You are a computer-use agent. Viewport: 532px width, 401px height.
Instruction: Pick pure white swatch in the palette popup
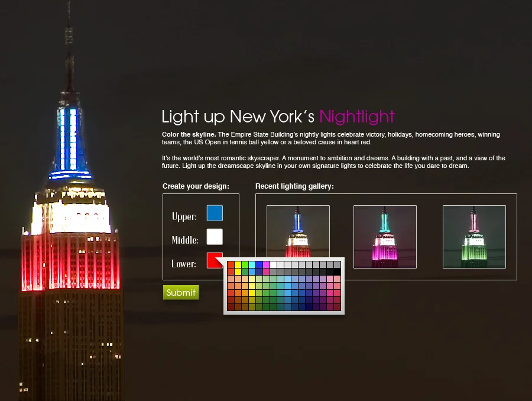[x=274, y=264]
